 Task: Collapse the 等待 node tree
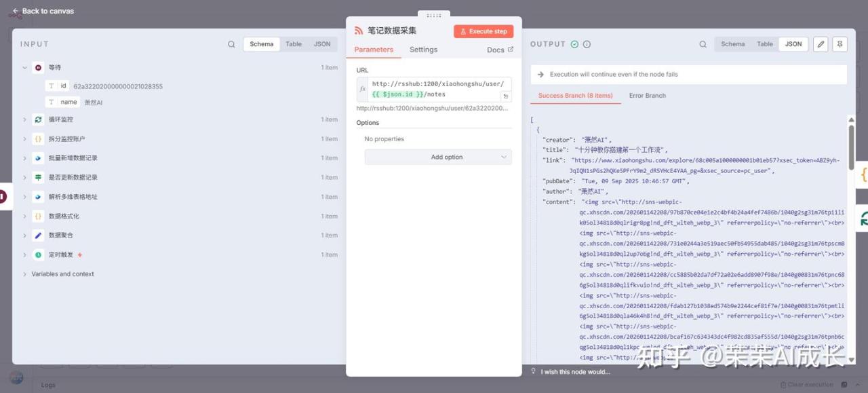24,68
